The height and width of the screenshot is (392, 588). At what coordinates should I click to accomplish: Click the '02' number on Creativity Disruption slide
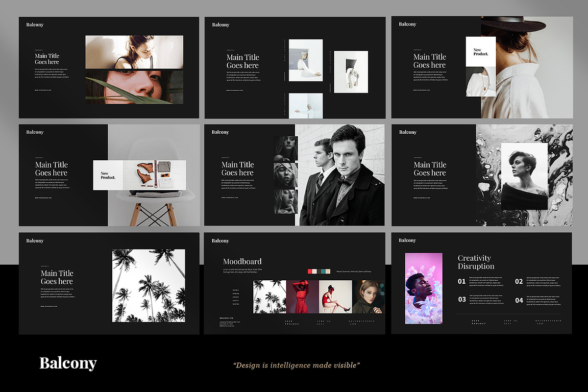pyautogui.click(x=519, y=281)
